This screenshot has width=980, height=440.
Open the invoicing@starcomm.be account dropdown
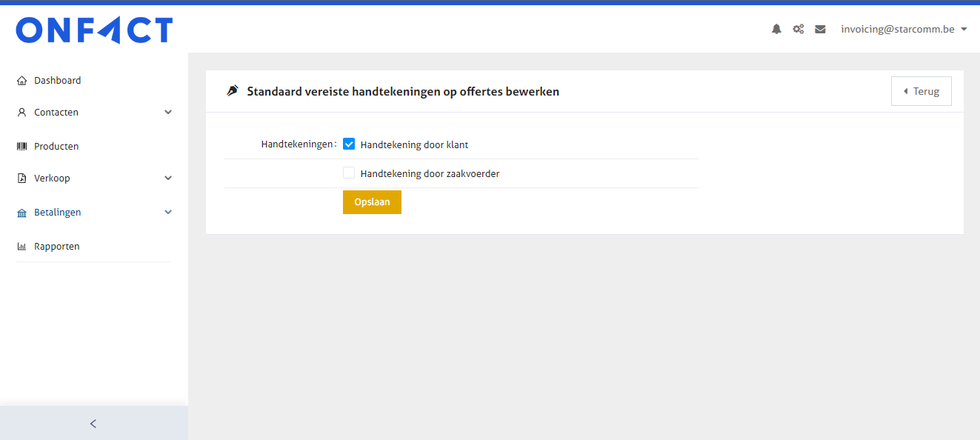coord(904,30)
